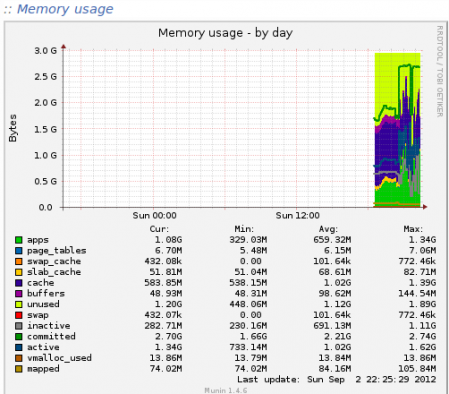Click the Cur: column header
The width and height of the screenshot is (449, 394).
[x=159, y=229]
